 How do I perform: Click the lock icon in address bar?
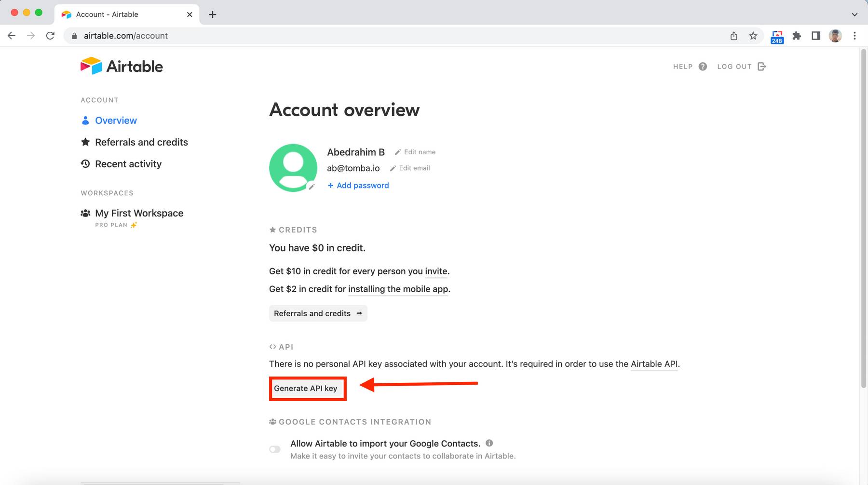tap(74, 36)
